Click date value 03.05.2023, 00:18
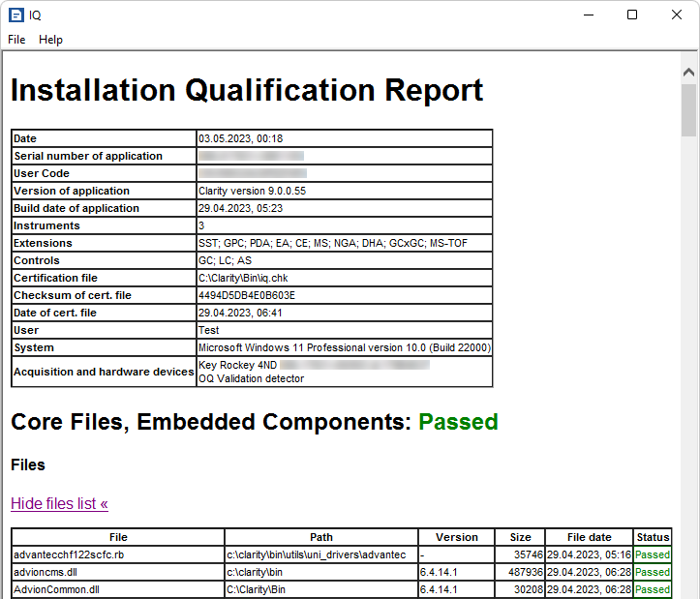The image size is (700, 599). (241, 138)
